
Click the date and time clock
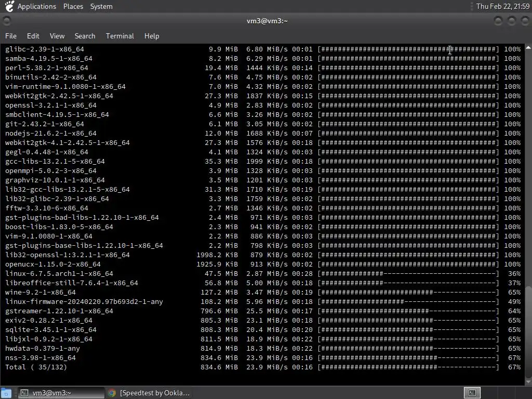502,6
